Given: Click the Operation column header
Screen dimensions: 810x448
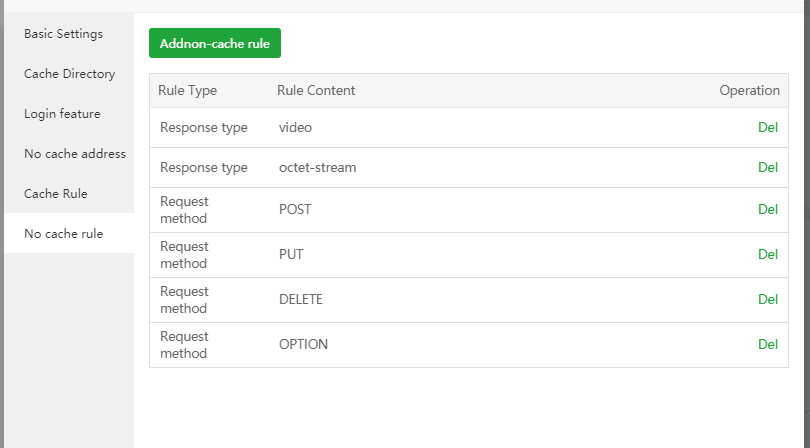Looking at the screenshot, I should (749, 91).
